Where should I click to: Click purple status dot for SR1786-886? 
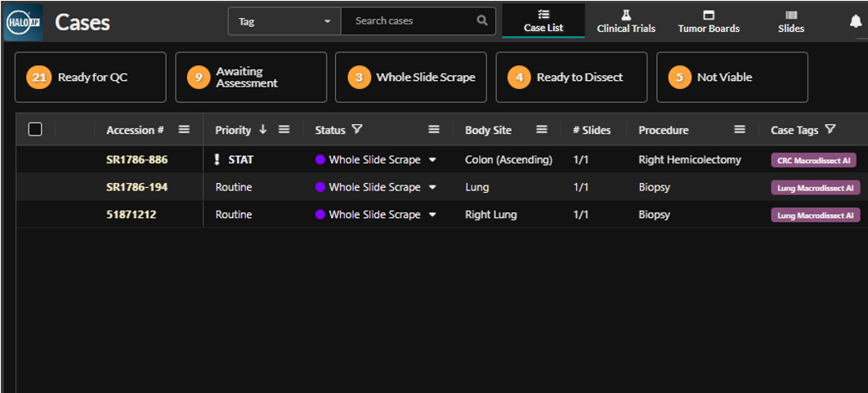click(320, 160)
